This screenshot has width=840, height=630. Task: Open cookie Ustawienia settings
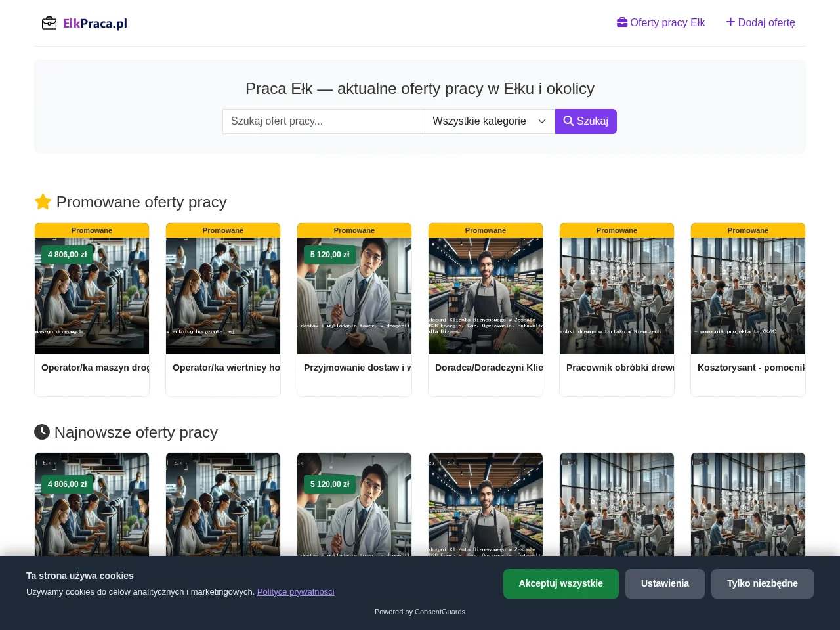click(x=665, y=583)
